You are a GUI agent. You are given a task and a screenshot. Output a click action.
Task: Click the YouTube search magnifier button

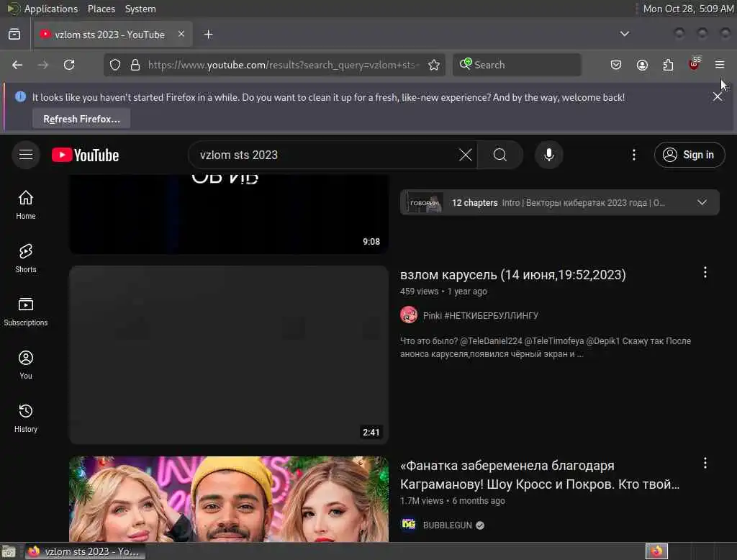[499, 155]
